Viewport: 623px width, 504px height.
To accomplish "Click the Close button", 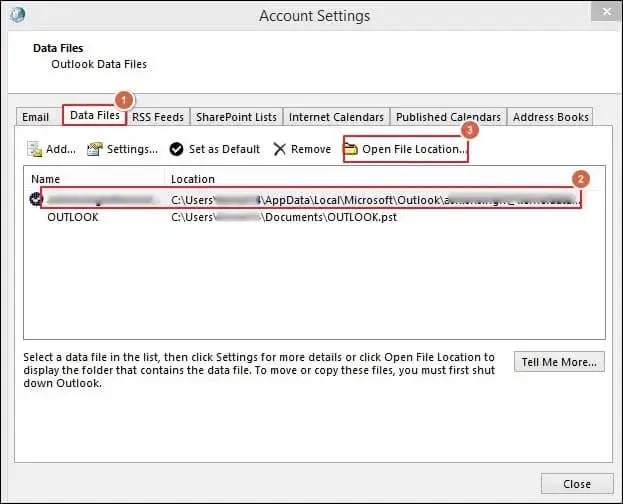I will (x=577, y=484).
